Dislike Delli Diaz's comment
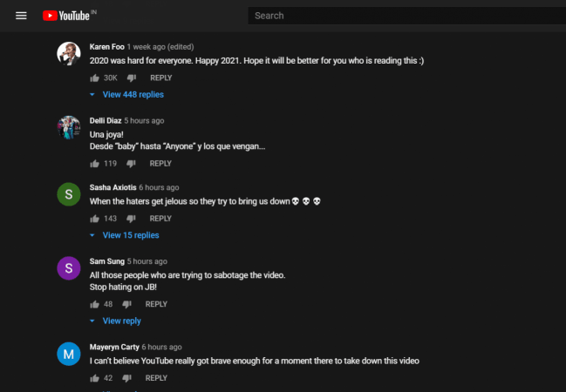Image resolution: width=566 pixels, height=392 pixels. point(132,164)
